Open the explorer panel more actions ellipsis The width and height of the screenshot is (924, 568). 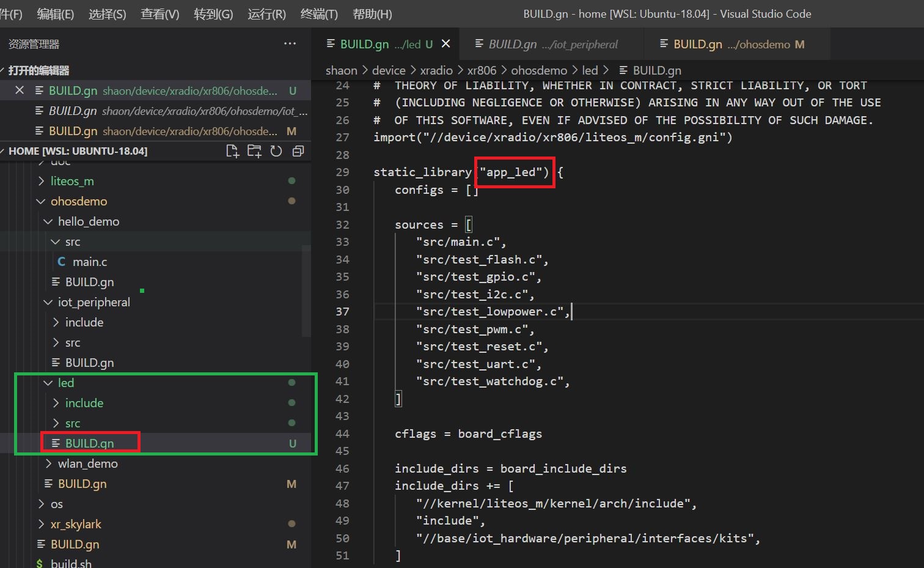pyautogui.click(x=290, y=43)
